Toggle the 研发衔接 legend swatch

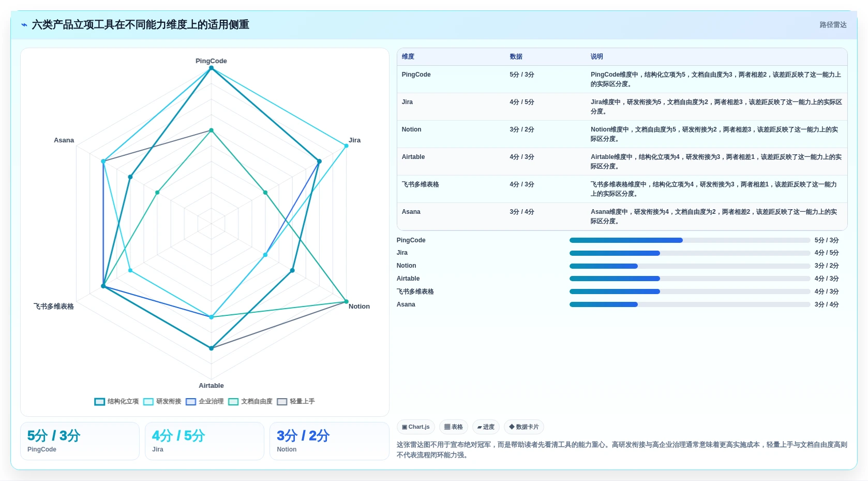[148, 402]
